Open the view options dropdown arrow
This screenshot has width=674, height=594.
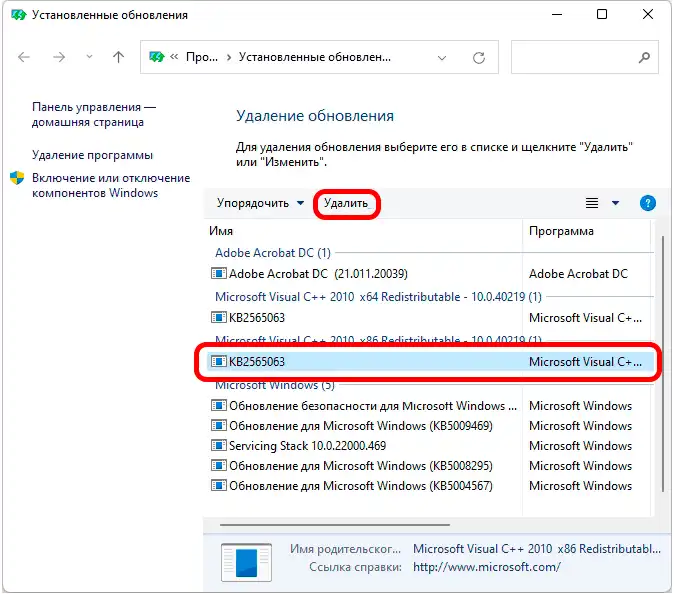click(616, 203)
